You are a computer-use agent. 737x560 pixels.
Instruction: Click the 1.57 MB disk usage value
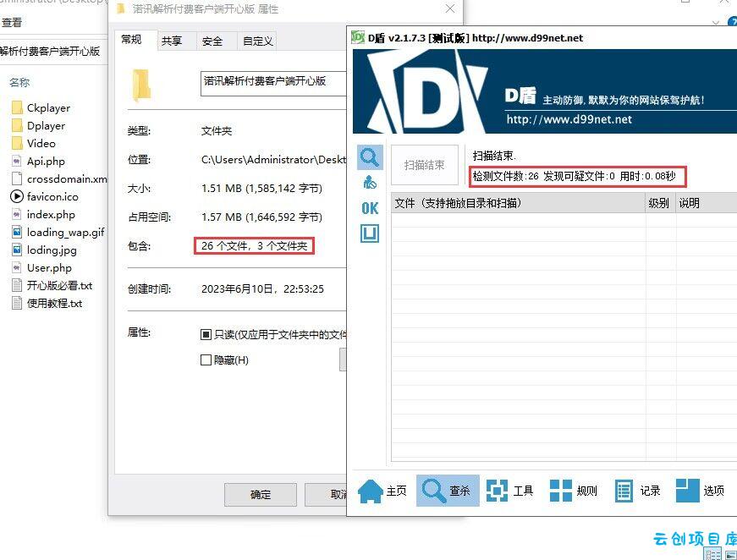tap(261, 217)
